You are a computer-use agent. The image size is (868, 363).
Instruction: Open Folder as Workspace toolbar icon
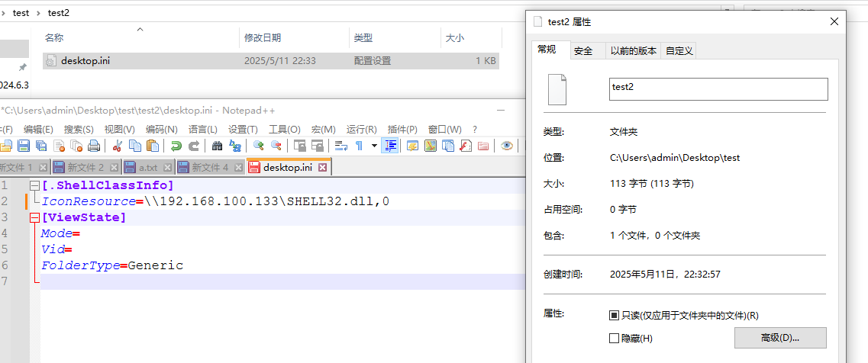point(483,146)
